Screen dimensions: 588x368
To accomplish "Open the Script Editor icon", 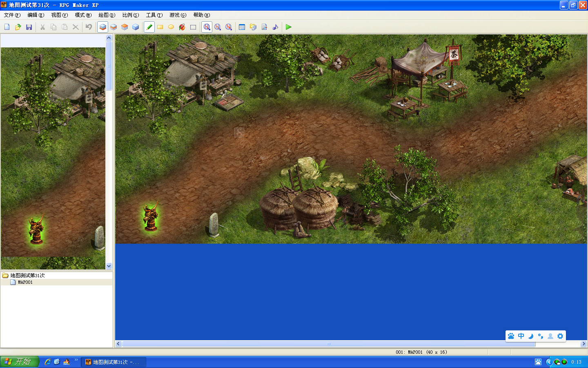I will [x=264, y=27].
